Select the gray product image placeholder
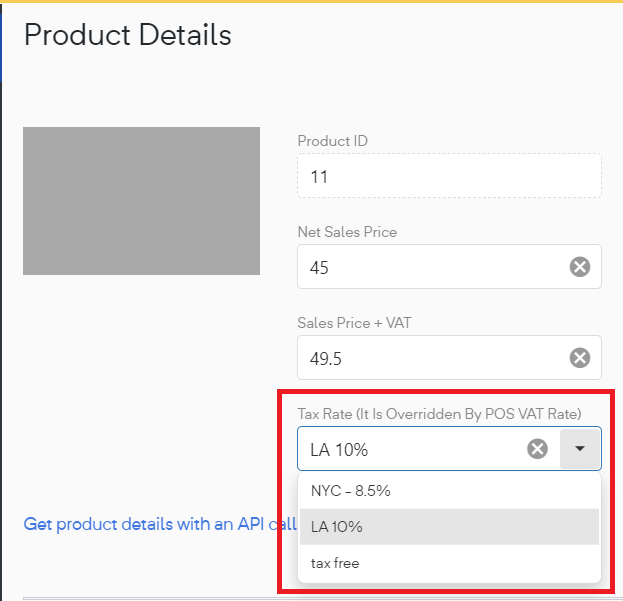The image size is (623, 601). coord(141,201)
